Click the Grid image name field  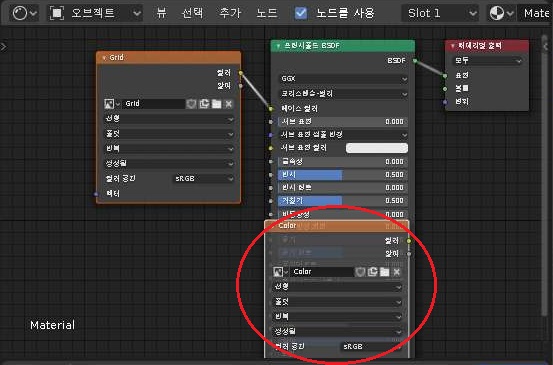coord(153,104)
